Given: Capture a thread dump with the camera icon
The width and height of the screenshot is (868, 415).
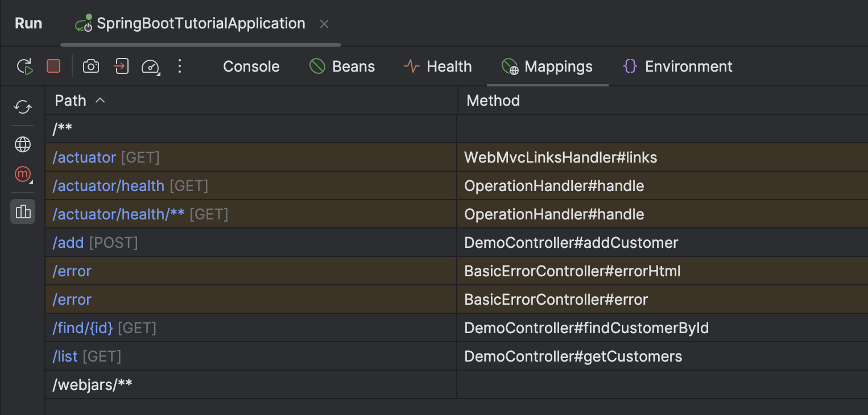Looking at the screenshot, I should [91, 66].
